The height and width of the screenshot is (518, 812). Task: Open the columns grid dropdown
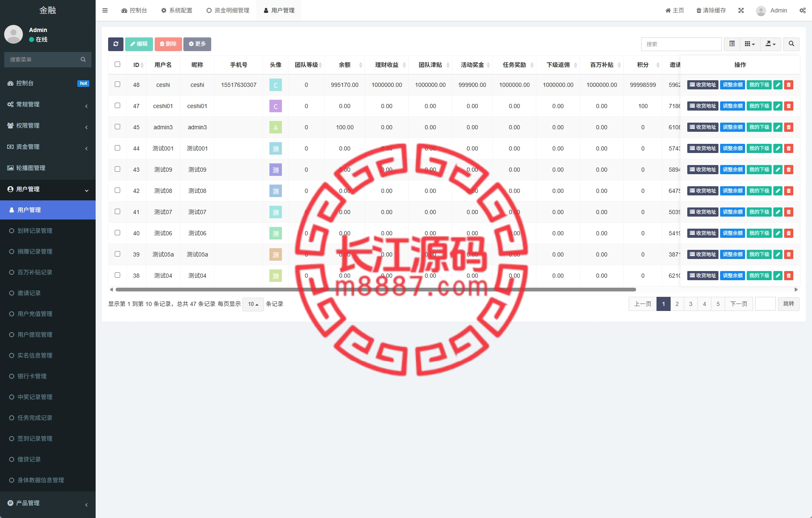point(750,44)
